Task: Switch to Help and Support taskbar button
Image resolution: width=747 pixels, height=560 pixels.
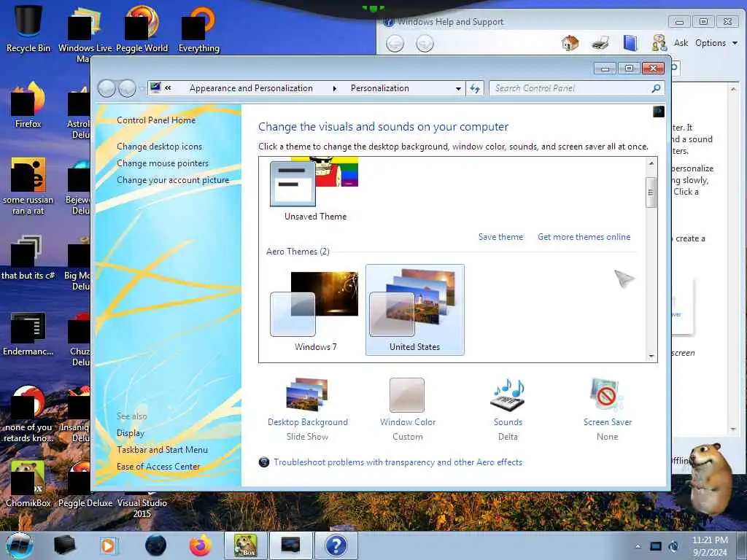Action: [x=336, y=545]
